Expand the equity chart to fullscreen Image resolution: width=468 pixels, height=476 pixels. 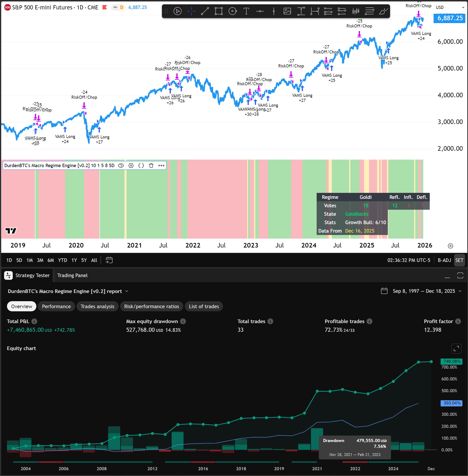tap(456, 348)
